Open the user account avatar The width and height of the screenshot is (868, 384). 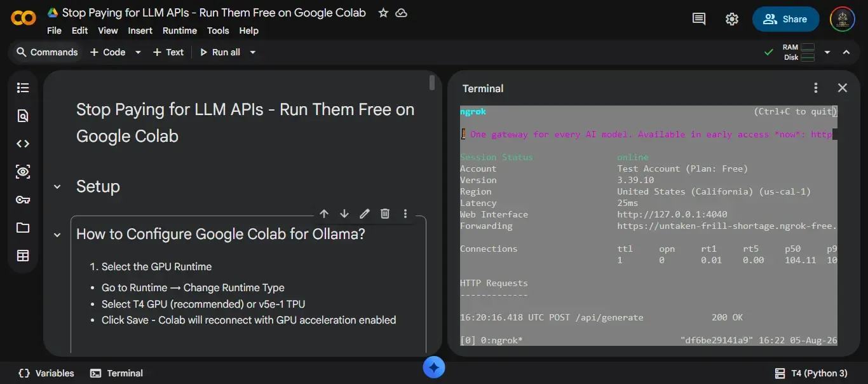tap(843, 19)
